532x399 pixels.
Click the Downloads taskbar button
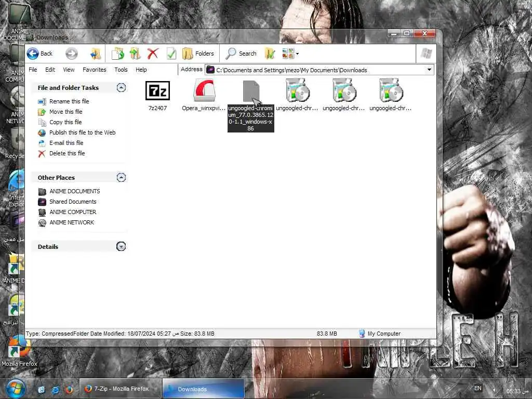pos(204,389)
